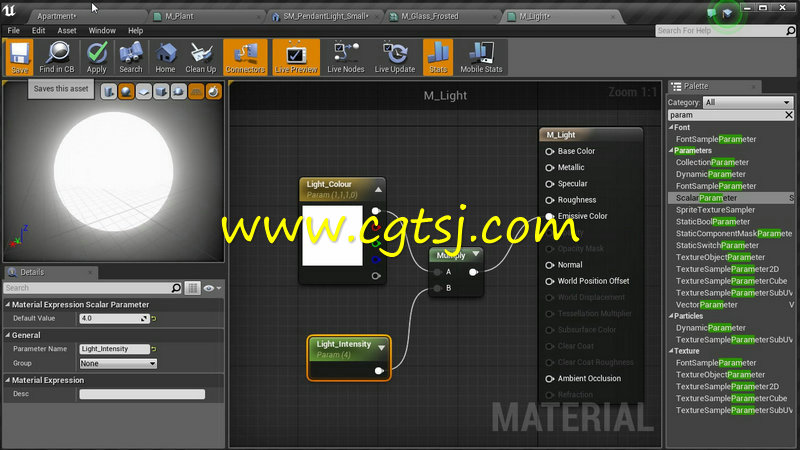Click Base Color input pin
The height and width of the screenshot is (450, 800).
coord(549,152)
